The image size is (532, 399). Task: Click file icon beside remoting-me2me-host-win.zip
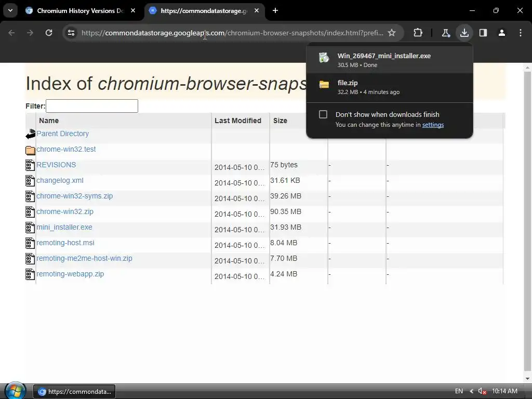click(30, 259)
